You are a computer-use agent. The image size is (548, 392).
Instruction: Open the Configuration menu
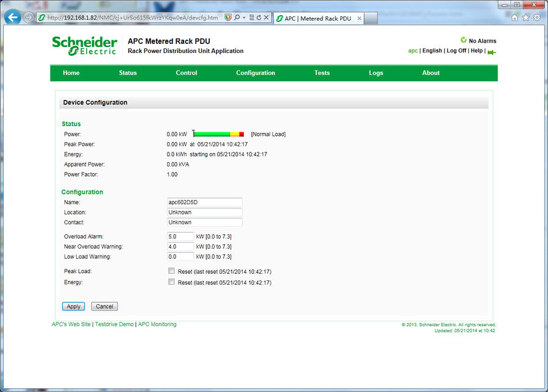[255, 73]
